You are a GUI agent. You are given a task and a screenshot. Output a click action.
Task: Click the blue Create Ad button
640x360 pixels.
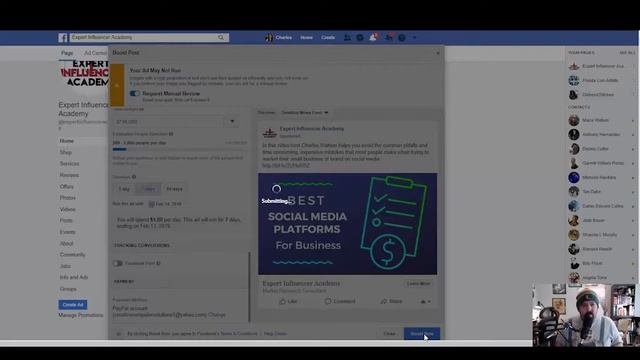tap(73, 305)
